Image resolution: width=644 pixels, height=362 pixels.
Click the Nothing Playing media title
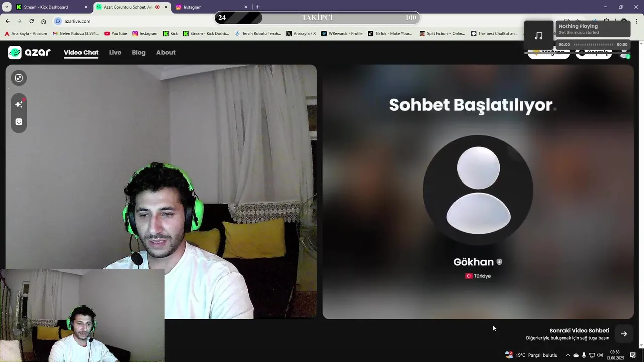coord(578,26)
